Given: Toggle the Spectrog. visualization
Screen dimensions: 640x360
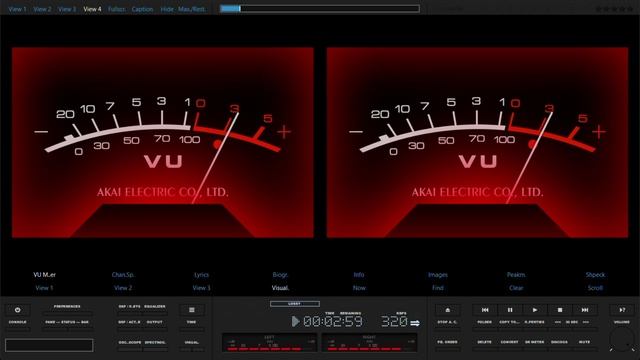Looking at the screenshot, I should pyautogui.click(x=155, y=342).
